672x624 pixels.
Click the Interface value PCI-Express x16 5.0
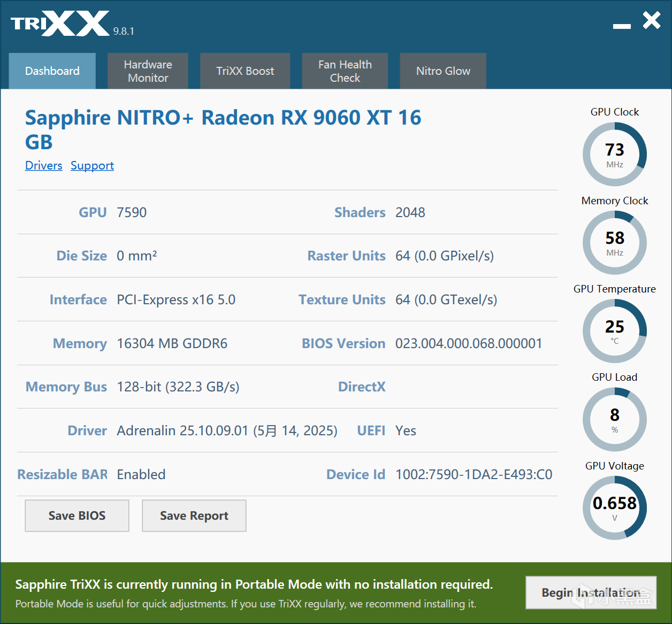click(176, 299)
